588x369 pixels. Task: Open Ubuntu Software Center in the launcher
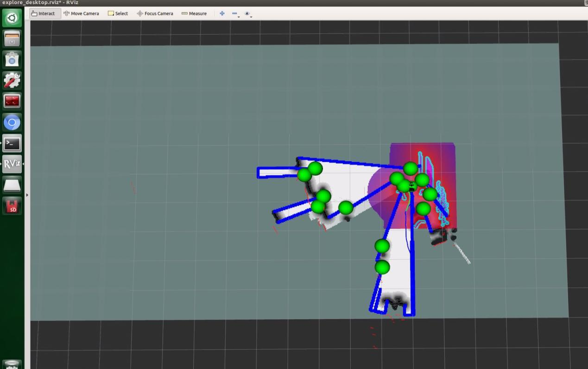pyautogui.click(x=12, y=59)
